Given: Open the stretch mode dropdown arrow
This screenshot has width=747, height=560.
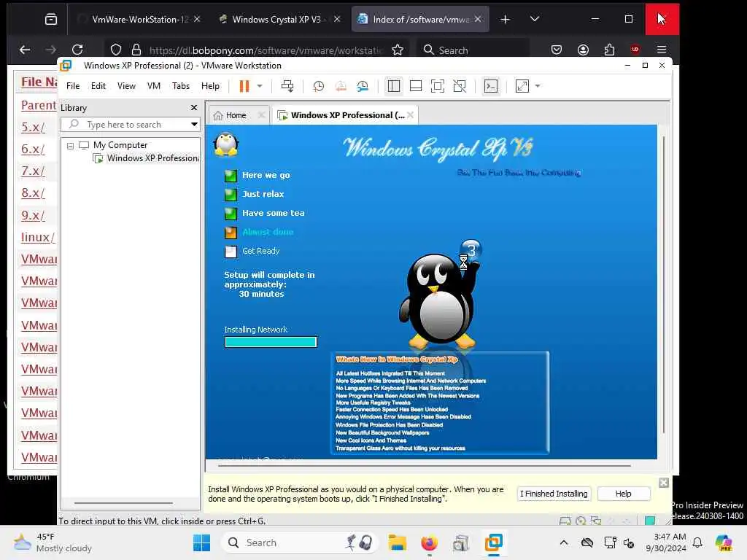Looking at the screenshot, I should [538, 86].
